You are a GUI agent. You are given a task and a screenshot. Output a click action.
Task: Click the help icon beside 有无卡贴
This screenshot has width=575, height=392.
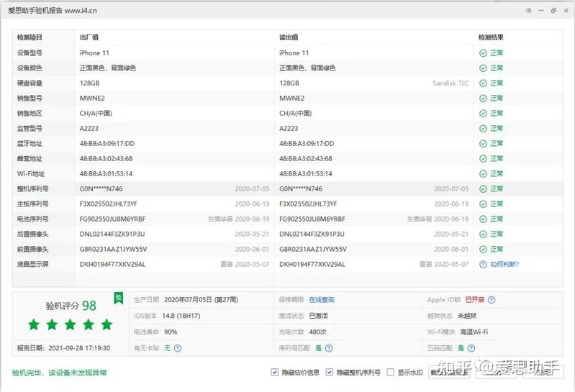[177, 347]
